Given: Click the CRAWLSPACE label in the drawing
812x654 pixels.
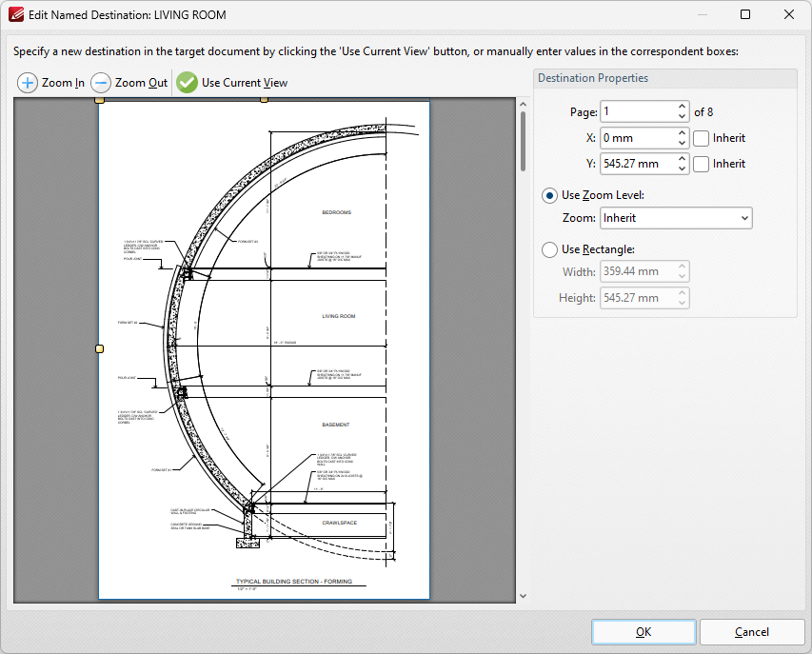Looking at the screenshot, I should pyautogui.click(x=339, y=523).
